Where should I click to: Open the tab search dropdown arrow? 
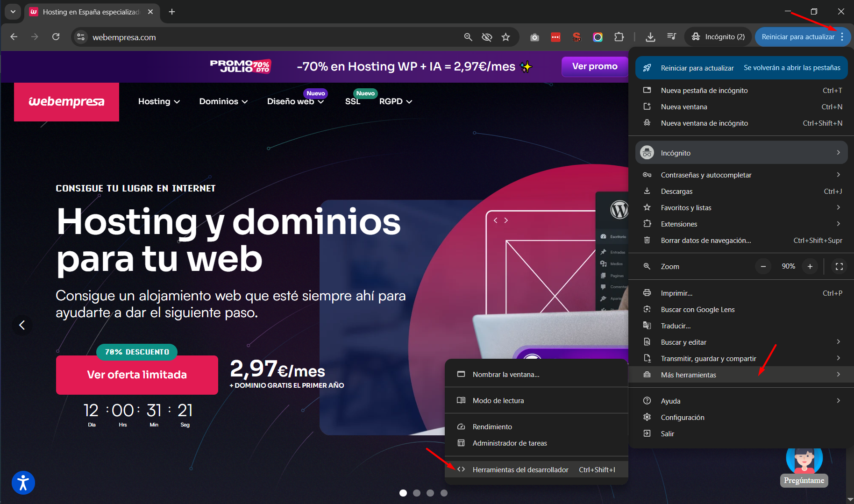click(13, 12)
